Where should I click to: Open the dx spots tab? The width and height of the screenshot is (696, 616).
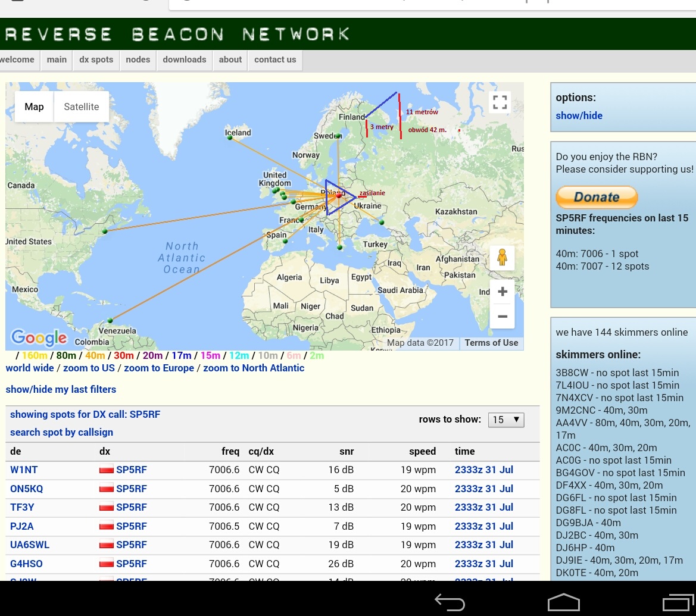pyautogui.click(x=96, y=60)
